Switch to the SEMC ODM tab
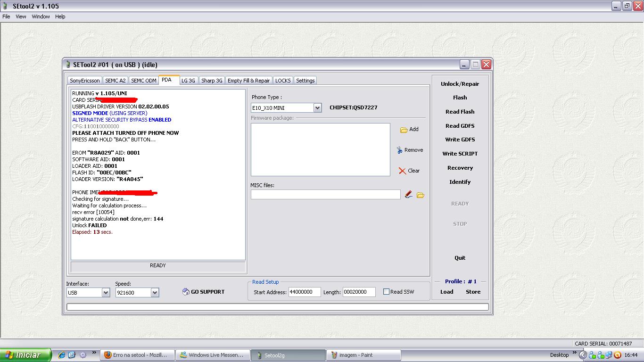Screen dimensions: 644x362 tap(144, 81)
